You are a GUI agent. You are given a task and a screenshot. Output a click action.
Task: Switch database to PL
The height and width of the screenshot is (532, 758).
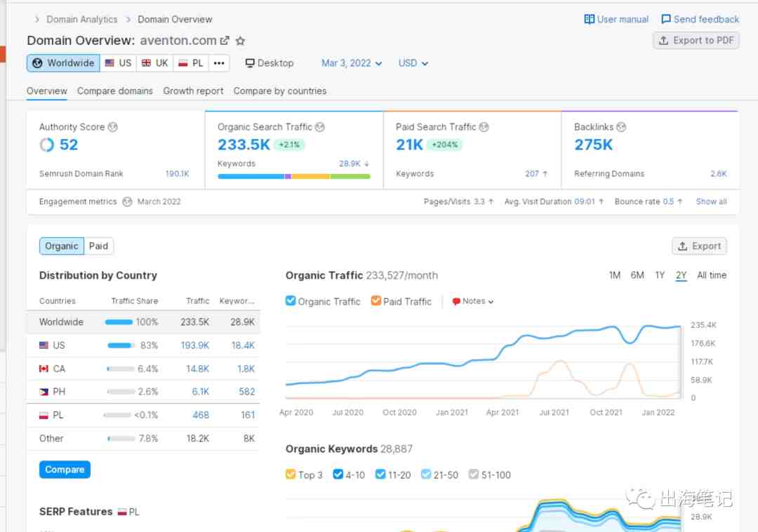click(x=191, y=63)
